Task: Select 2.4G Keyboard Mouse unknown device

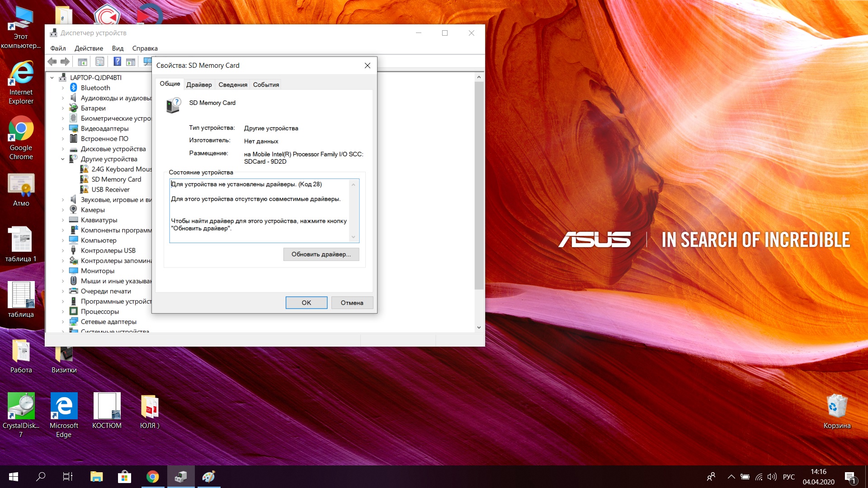Action: (122, 169)
